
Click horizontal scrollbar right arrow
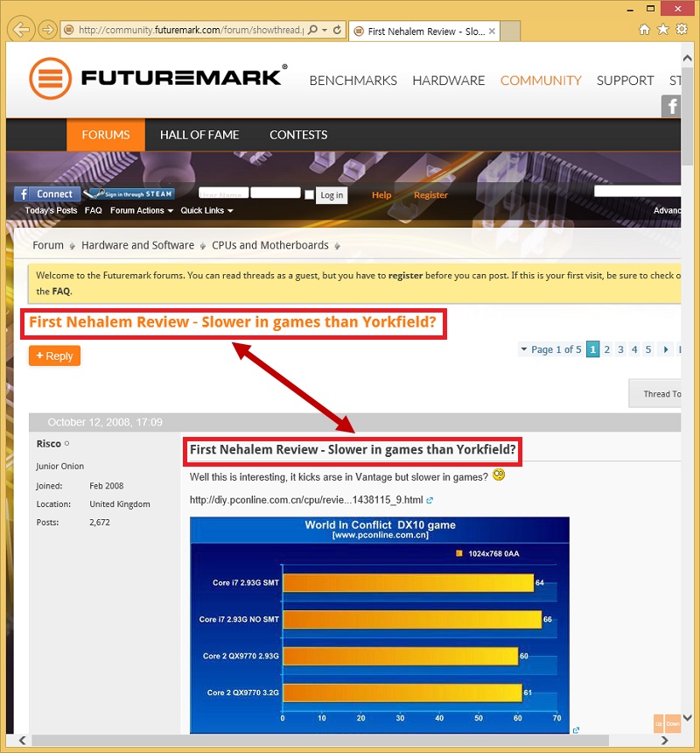(664, 740)
